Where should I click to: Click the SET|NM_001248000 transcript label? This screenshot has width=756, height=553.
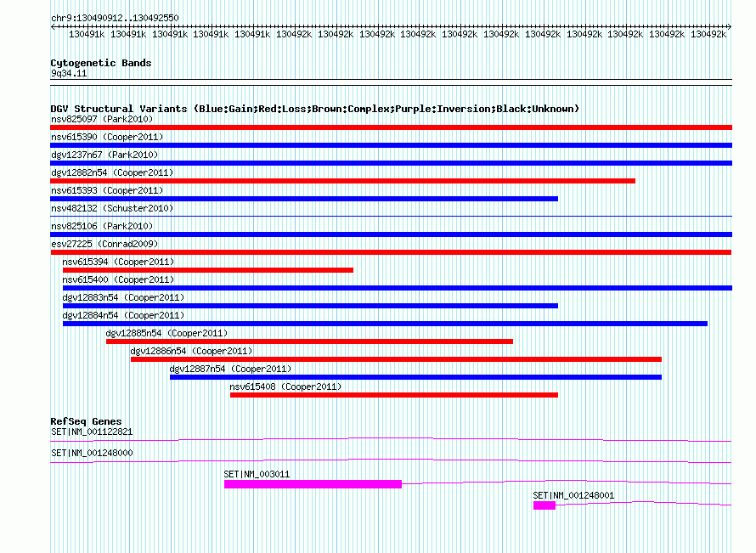tap(92, 453)
